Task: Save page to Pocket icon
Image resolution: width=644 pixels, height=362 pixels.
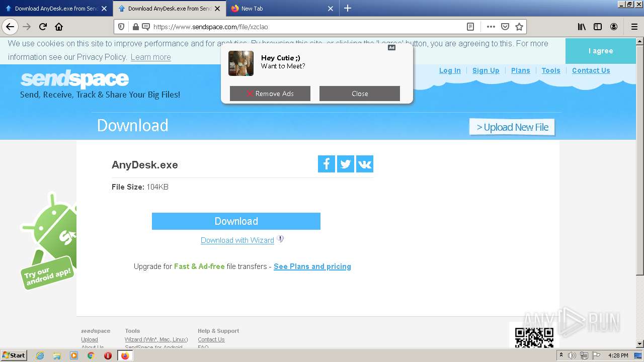Action: click(505, 27)
